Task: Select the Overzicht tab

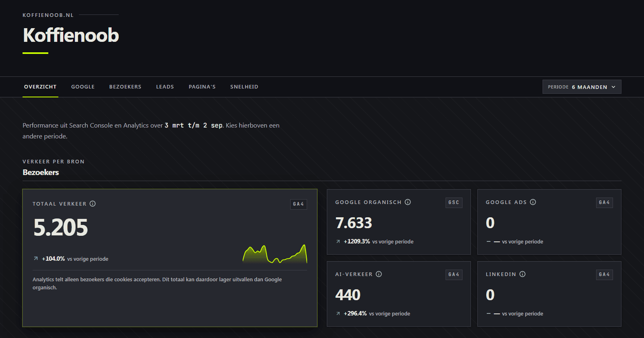Action: (x=40, y=87)
